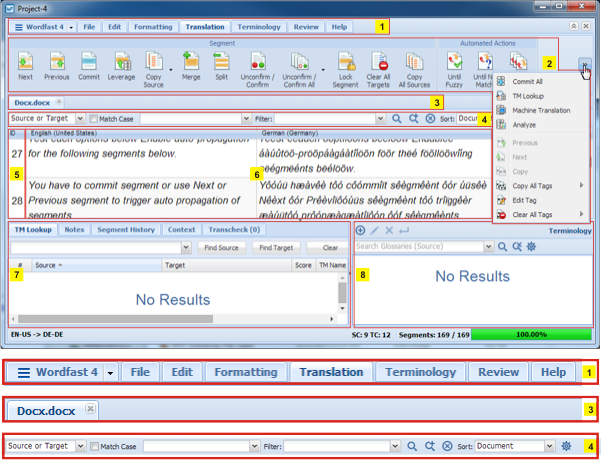The image size is (601, 460).
Task: Click the gear icon after Sort in enlarged strip
Action: click(x=566, y=446)
